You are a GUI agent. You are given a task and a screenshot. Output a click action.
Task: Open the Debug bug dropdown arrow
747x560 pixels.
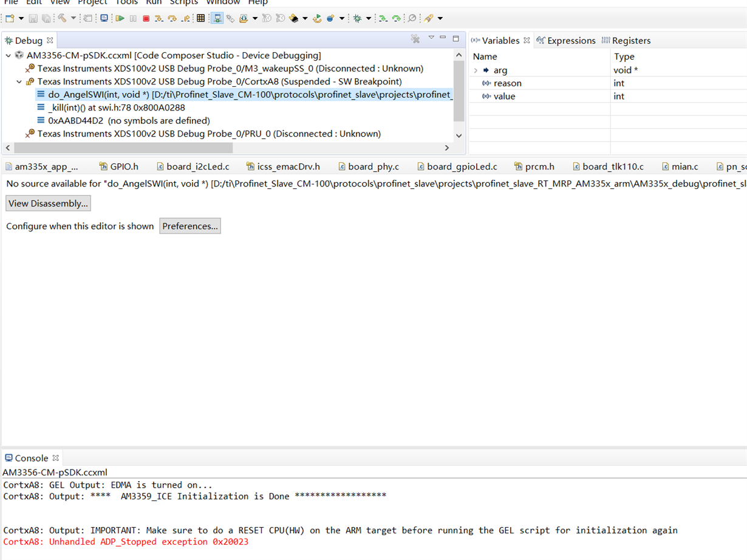(369, 18)
